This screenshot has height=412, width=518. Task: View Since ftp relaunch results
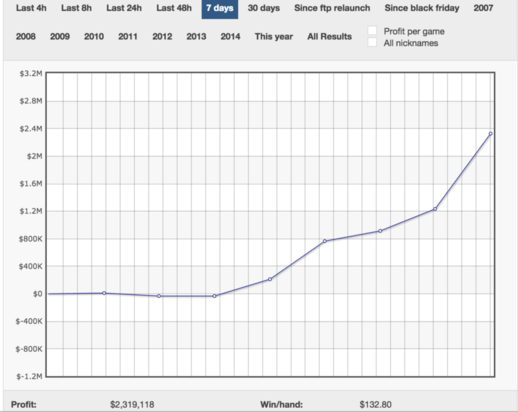coord(332,8)
